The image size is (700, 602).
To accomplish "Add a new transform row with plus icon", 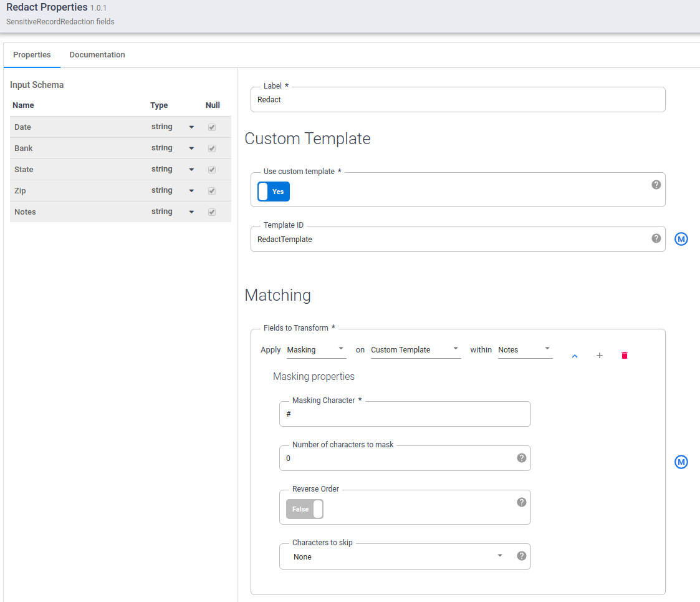I will pos(600,356).
